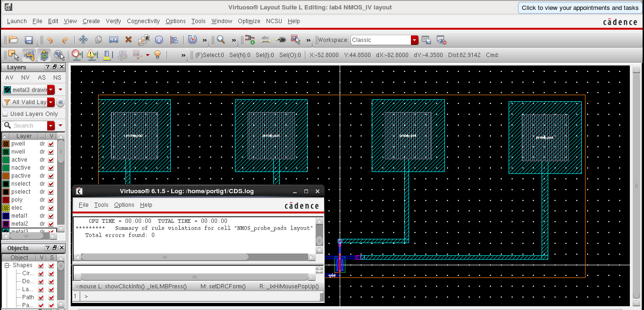Select the metal1 layer color swatch

coord(6,216)
